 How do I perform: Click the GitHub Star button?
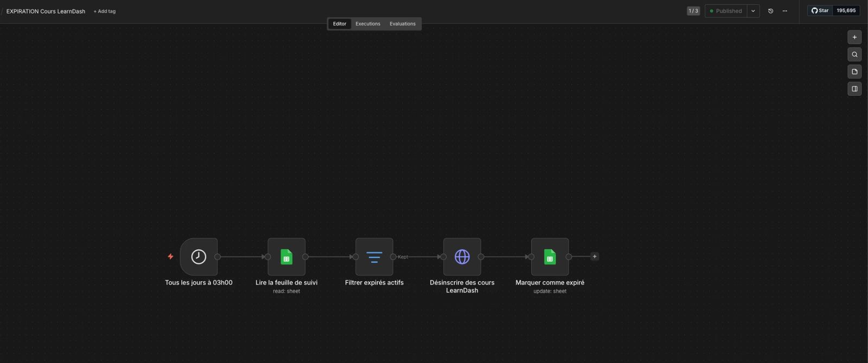click(x=820, y=11)
